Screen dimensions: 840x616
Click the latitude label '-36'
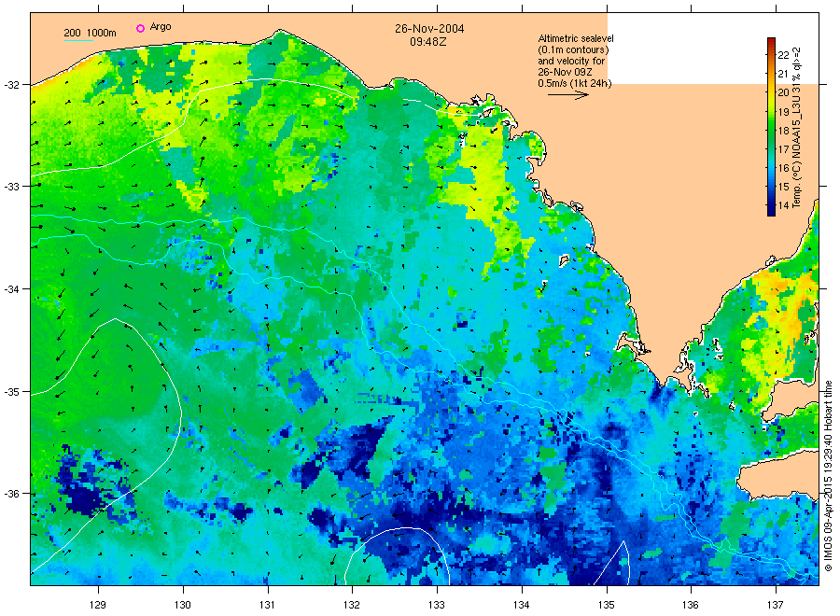[12, 494]
